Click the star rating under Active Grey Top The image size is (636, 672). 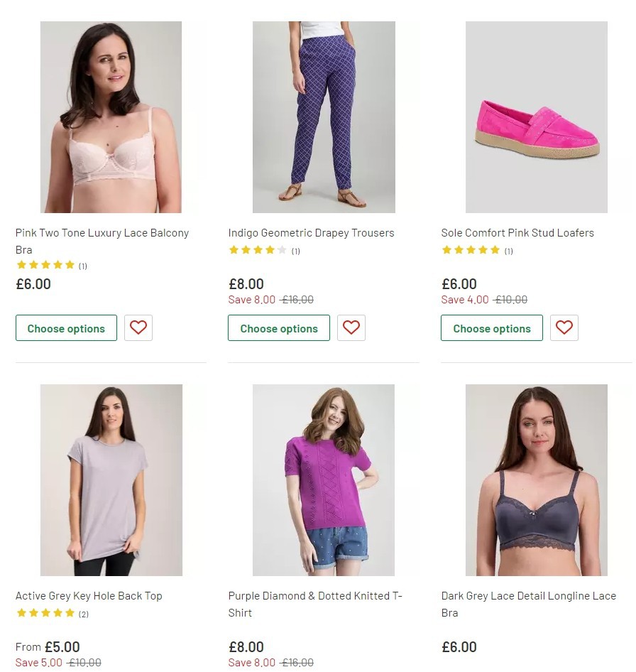(45, 614)
